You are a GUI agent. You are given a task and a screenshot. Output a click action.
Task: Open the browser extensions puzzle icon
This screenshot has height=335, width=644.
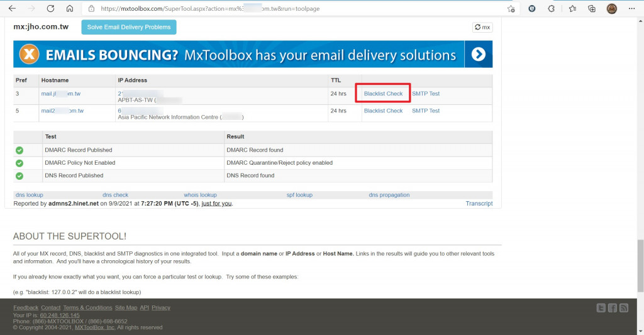[551, 8]
